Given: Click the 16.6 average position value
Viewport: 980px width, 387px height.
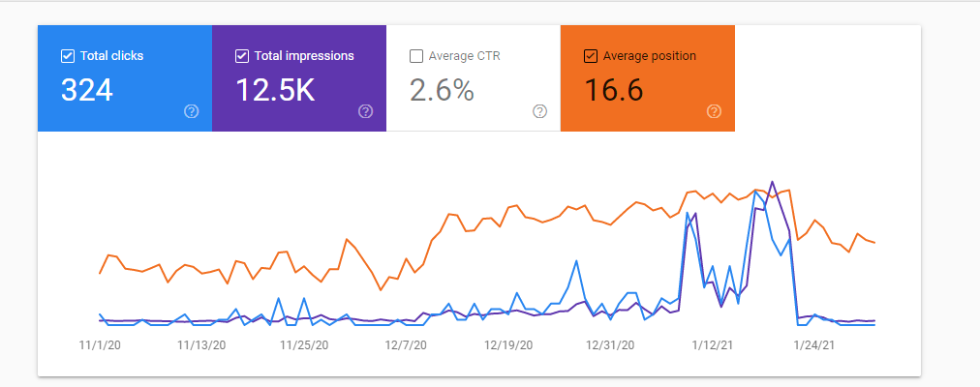Looking at the screenshot, I should click(614, 91).
